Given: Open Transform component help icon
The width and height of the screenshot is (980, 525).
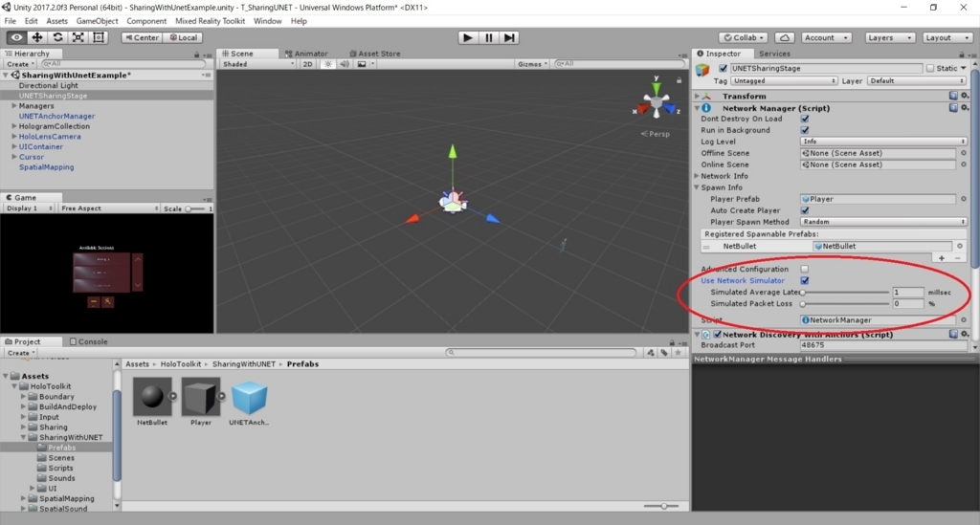Looking at the screenshot, I should point(953,96).
